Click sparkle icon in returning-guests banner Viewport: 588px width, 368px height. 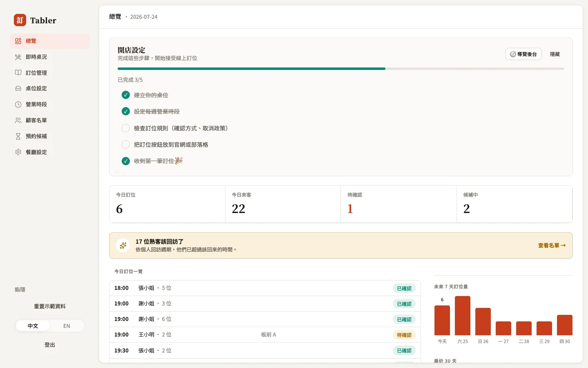coord(123,245)
